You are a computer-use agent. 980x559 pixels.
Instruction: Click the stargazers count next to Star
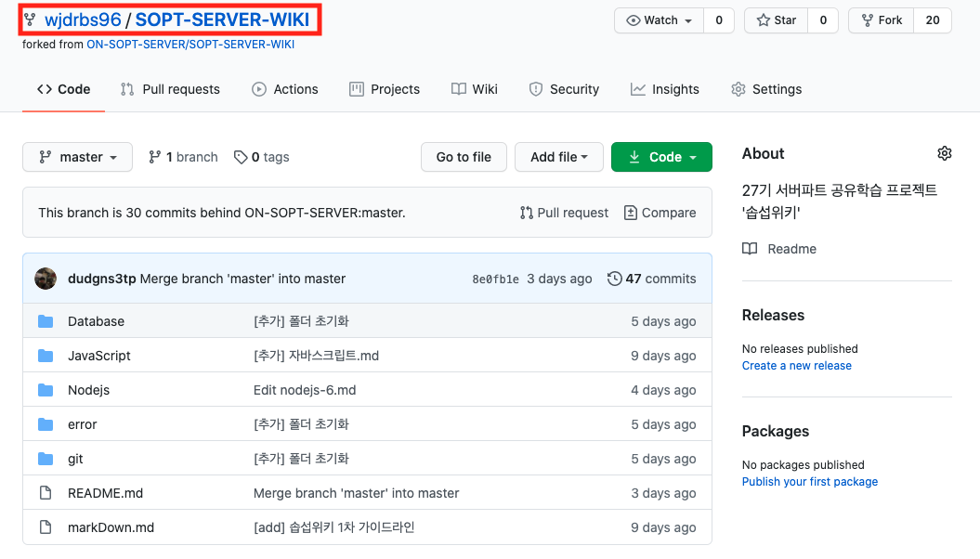tap(823, 20)
